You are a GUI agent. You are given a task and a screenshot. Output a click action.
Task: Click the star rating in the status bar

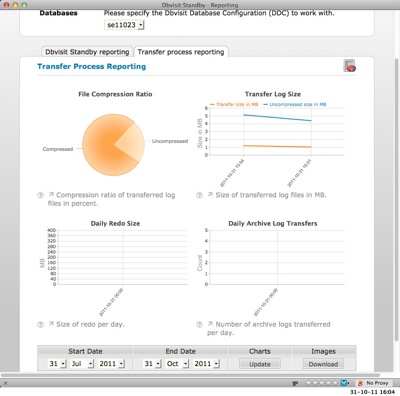point(322,383)
